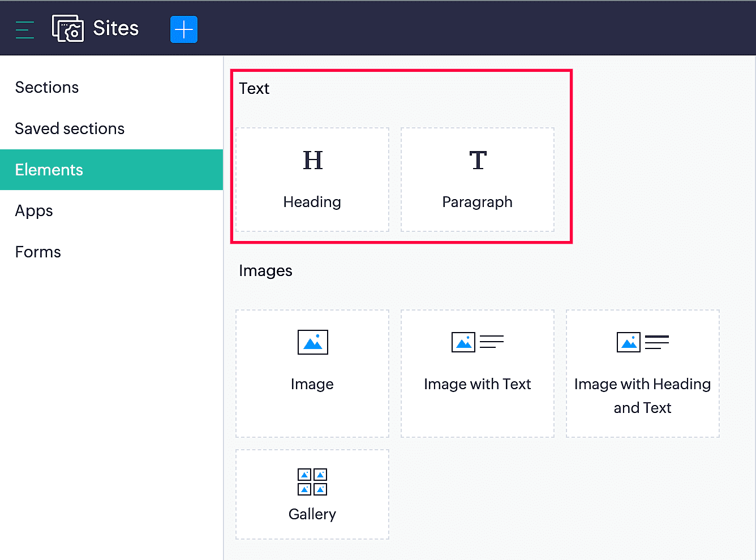Click the Text category header

[254, 89]
